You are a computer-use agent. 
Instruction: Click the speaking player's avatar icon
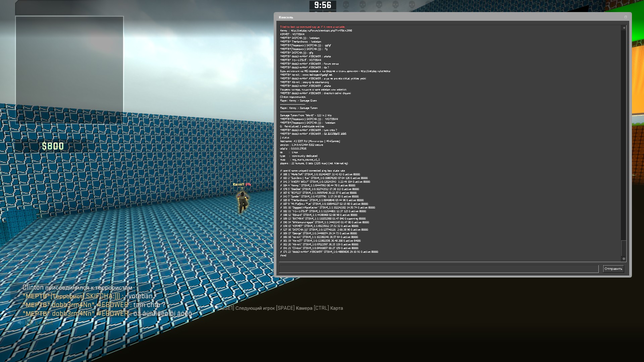tap(30, 322)
